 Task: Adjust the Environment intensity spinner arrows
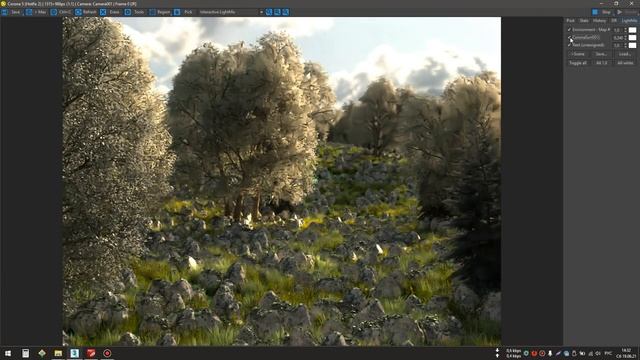click(625, 30)
